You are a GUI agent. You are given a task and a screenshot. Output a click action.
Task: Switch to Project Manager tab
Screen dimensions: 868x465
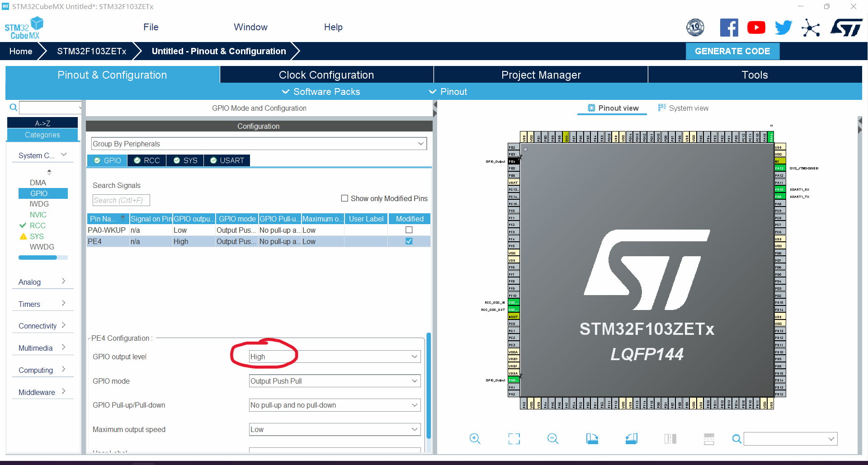541,75
